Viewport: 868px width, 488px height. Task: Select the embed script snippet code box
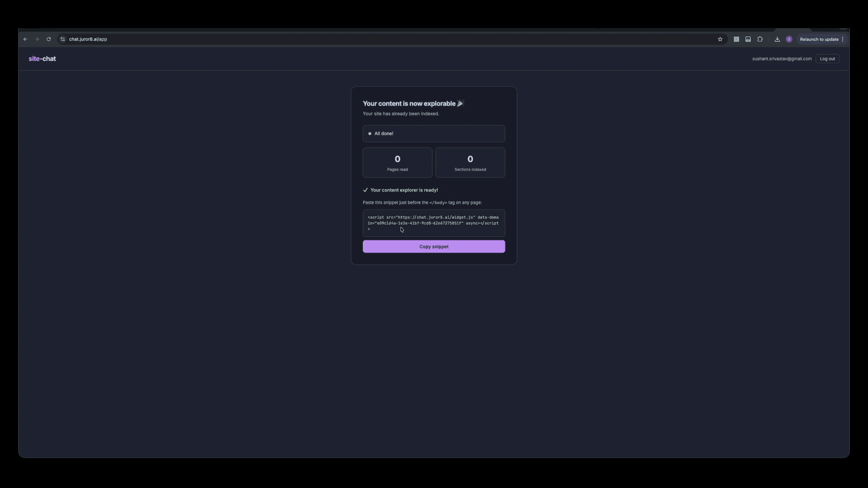[x=434, y=223]
